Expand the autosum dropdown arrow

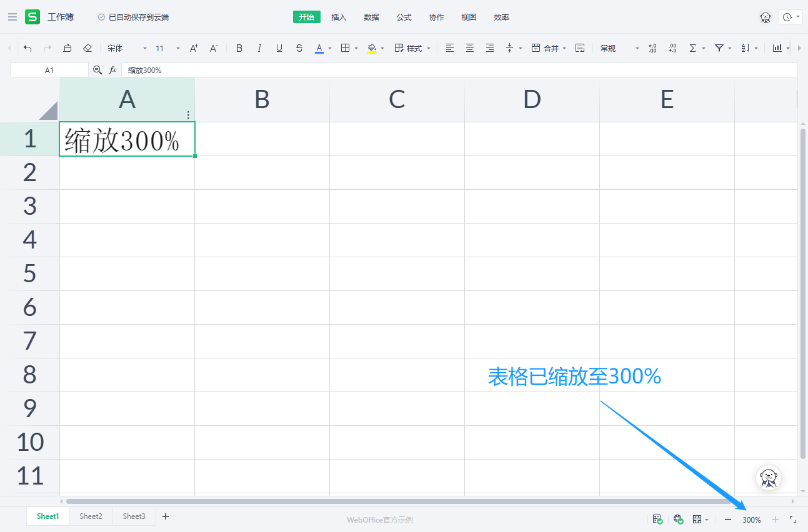click(704, 48)
